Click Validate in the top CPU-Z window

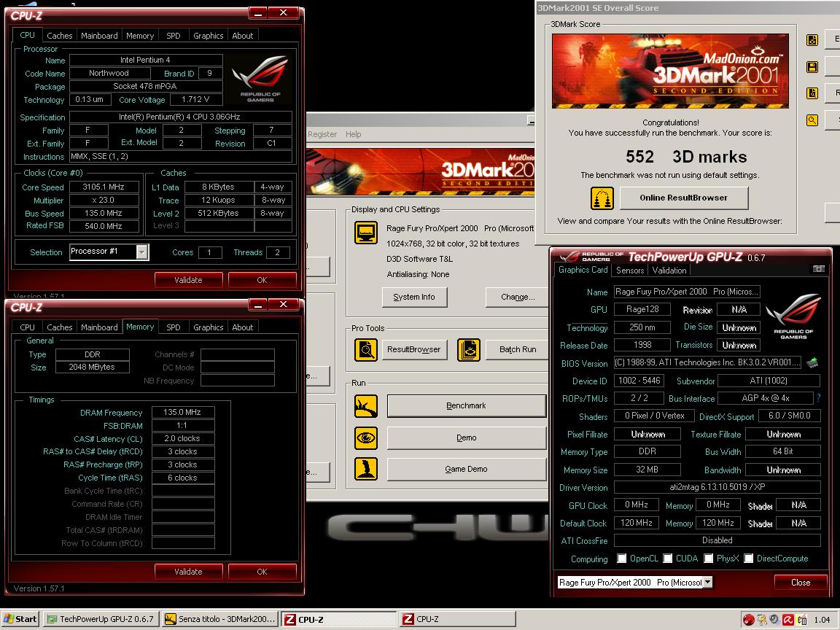tap(189, 280)
